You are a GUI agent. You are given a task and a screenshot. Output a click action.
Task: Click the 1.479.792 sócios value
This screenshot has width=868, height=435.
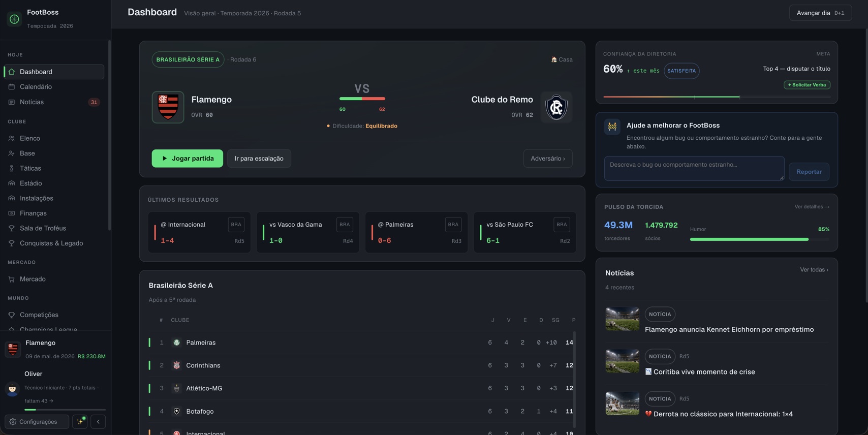tap(661, 225)
